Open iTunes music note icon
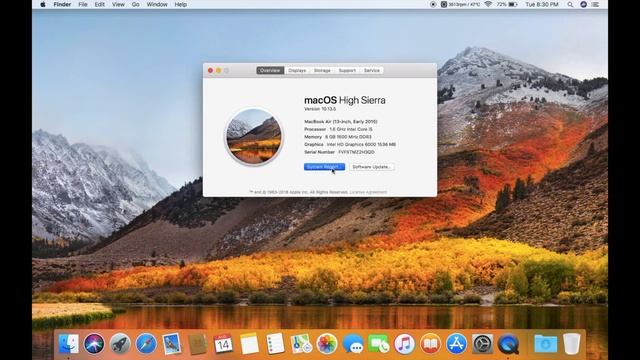Screen dimensions: 640x360 click(404, 343)
